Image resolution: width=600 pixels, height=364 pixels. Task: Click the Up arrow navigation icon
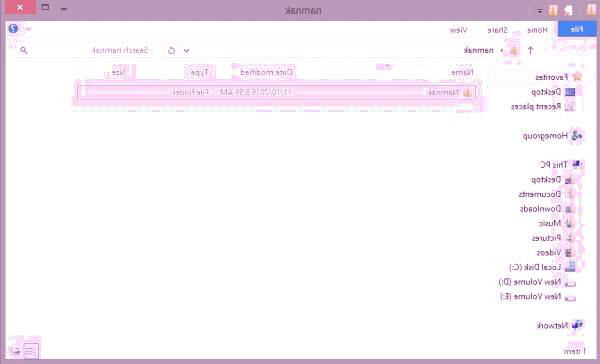530,50
